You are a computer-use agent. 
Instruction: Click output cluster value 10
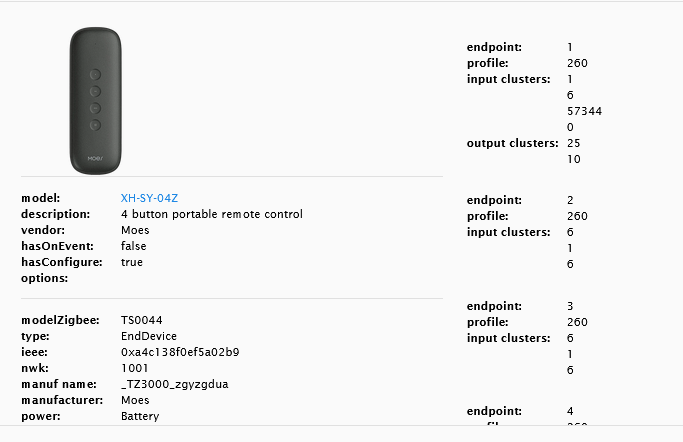(574, 159)
